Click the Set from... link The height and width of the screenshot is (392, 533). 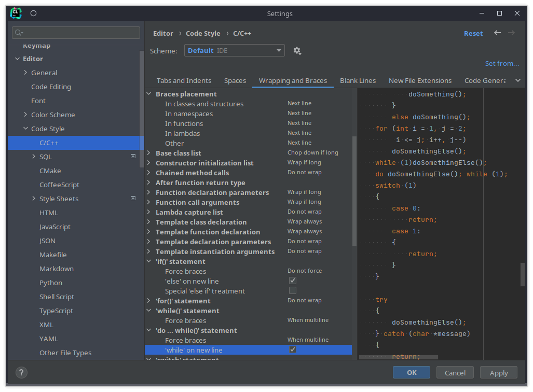tap(501, 63)
